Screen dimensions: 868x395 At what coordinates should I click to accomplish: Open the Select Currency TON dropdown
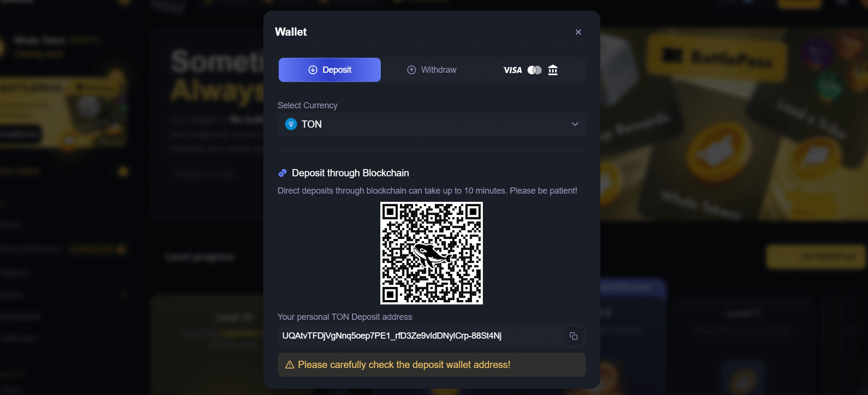click(432, 124)
